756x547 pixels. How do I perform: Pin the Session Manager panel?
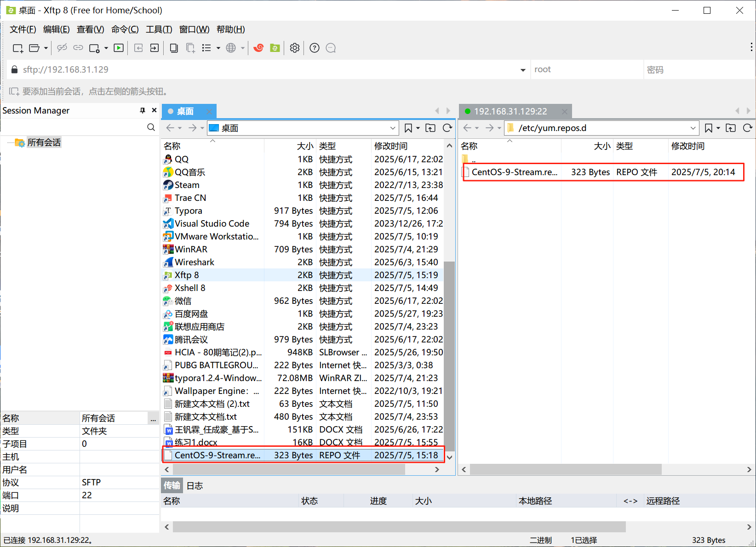click(143, 110)
